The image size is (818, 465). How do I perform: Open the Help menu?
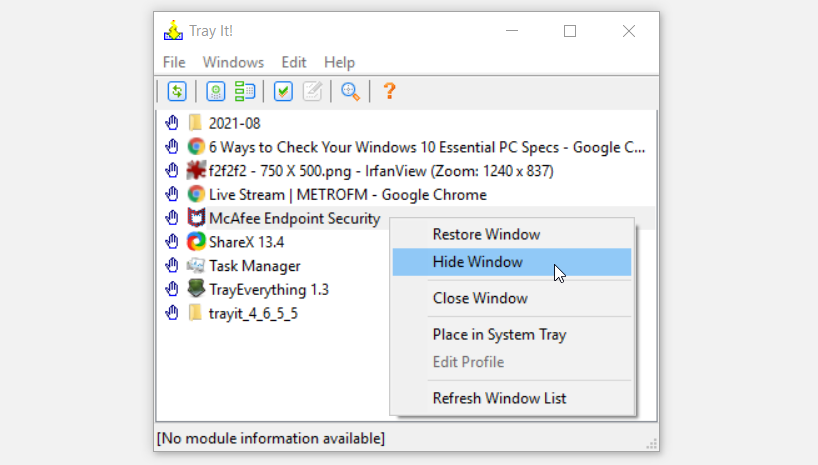[x=339, y=62]
